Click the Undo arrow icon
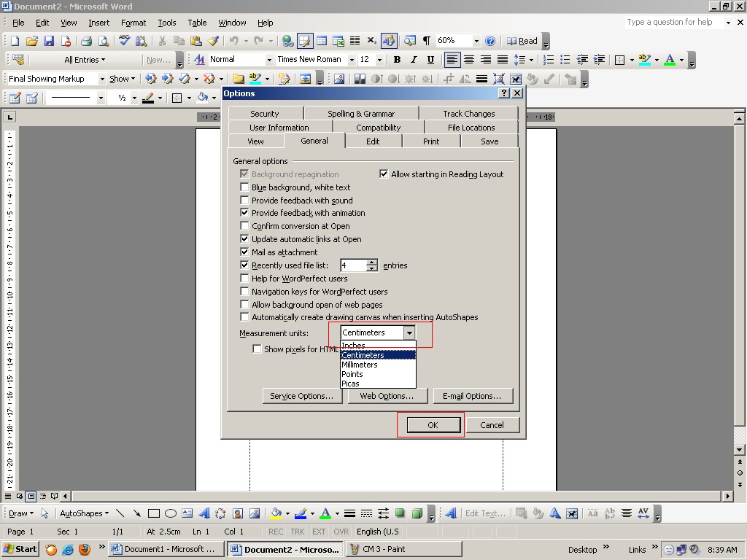The image size is (747, 560). 233,41
